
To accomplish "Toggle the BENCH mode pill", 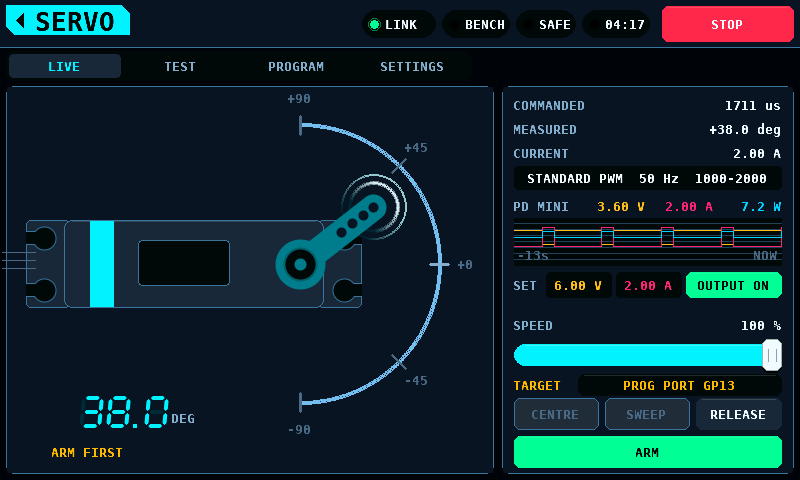I will click(476, 24).
